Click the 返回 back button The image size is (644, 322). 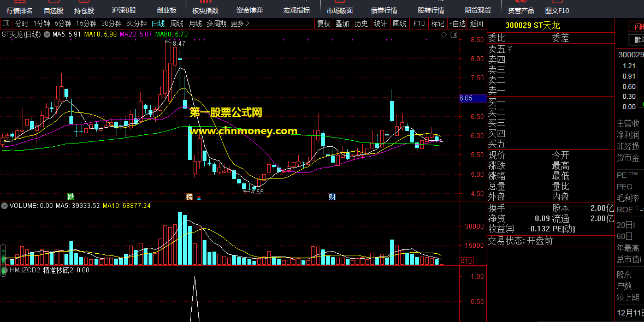pyautogui.click(x=477, y=24)
